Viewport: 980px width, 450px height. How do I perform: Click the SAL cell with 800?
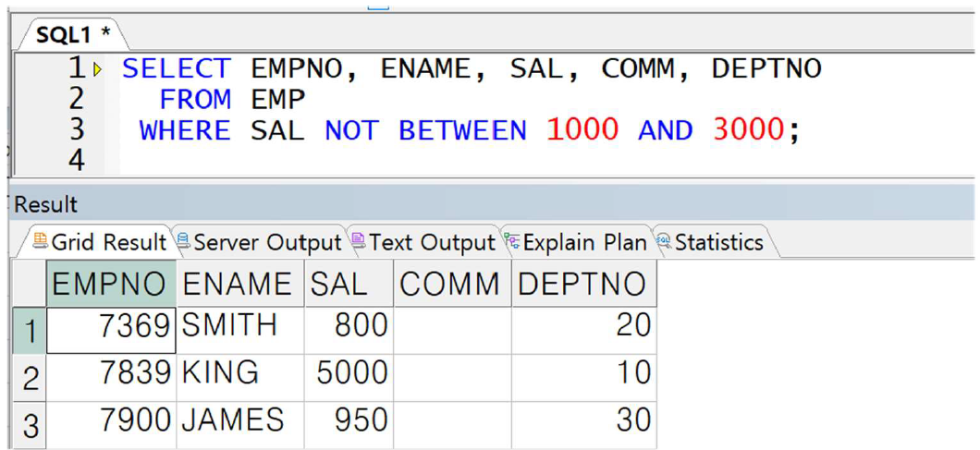click(x=349, y=331)
